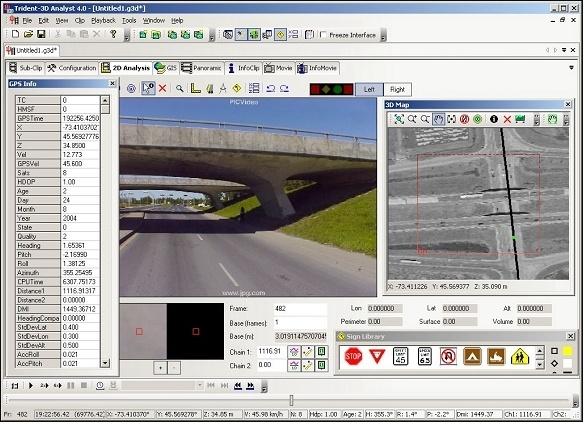Click Zoom extents icon in 3D Map toolbar

[x=399, y=119]
